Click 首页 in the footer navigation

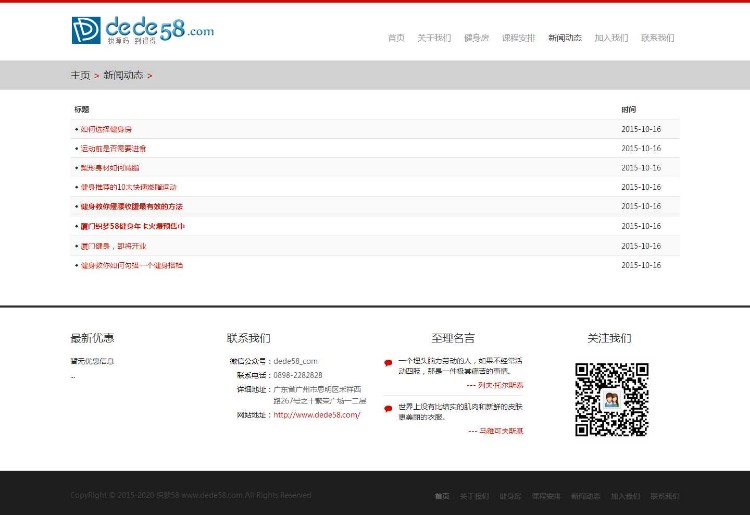click(x=442, y=496)
